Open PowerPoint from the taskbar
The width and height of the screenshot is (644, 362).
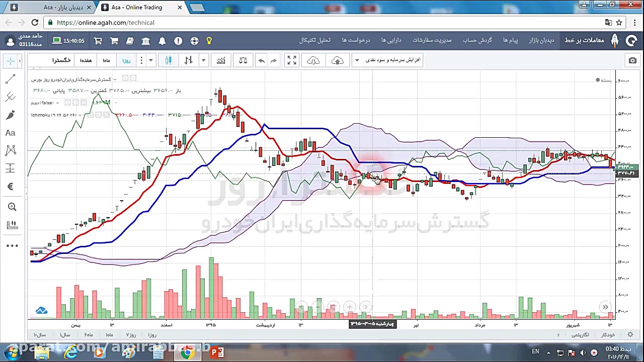(217, 352)
